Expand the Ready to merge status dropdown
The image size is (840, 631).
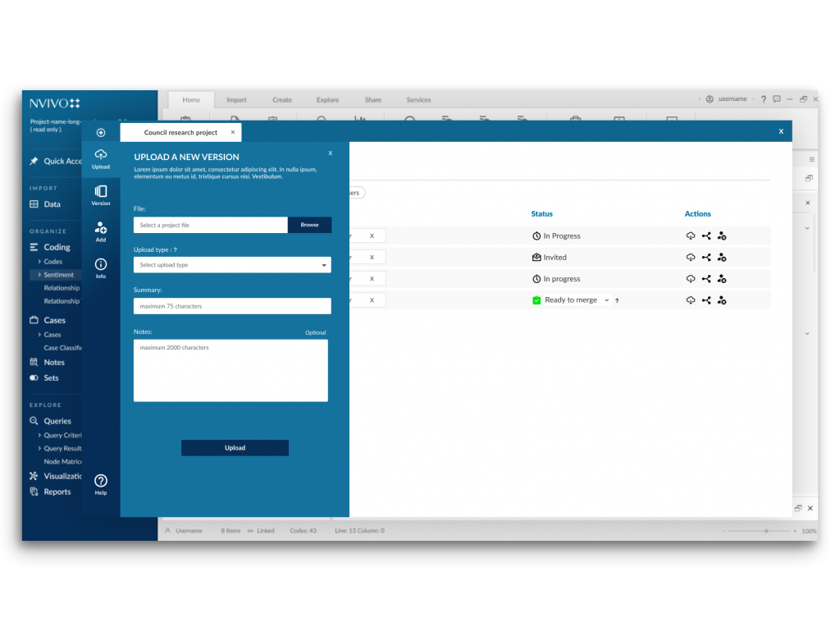(x=607, y=300)
